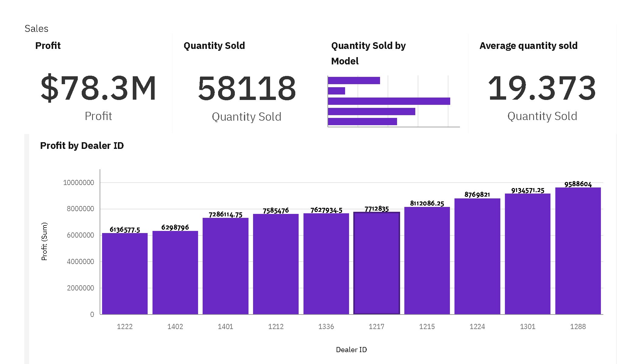Click the 58118 Quantity Sold value
Image resolution: width=617 pixels, height=364 pixels.
pyautogui.click(x=246, y=89)
